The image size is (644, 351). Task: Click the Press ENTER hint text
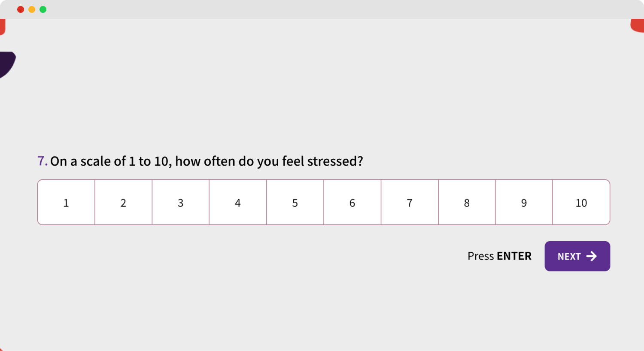pos(499,256)
